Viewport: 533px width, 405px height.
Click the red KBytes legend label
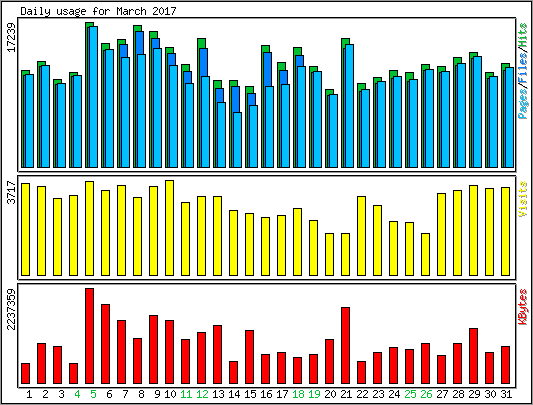pyautogui.click(x=523, y=306)
